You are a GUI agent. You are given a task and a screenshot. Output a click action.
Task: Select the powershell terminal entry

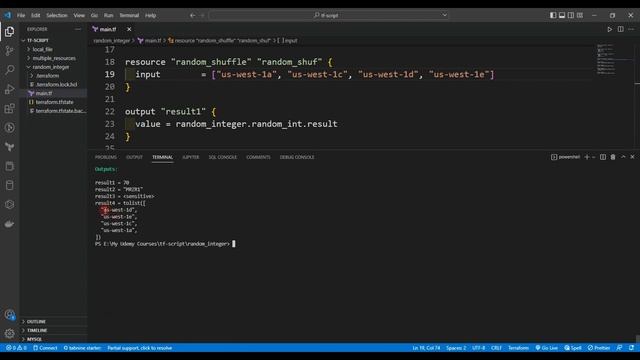point(565,157)
